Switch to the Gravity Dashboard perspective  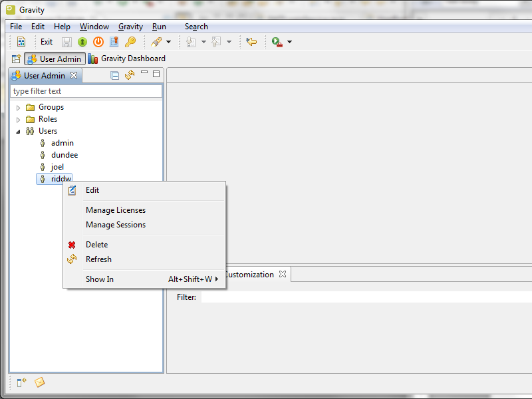[126, 59]
